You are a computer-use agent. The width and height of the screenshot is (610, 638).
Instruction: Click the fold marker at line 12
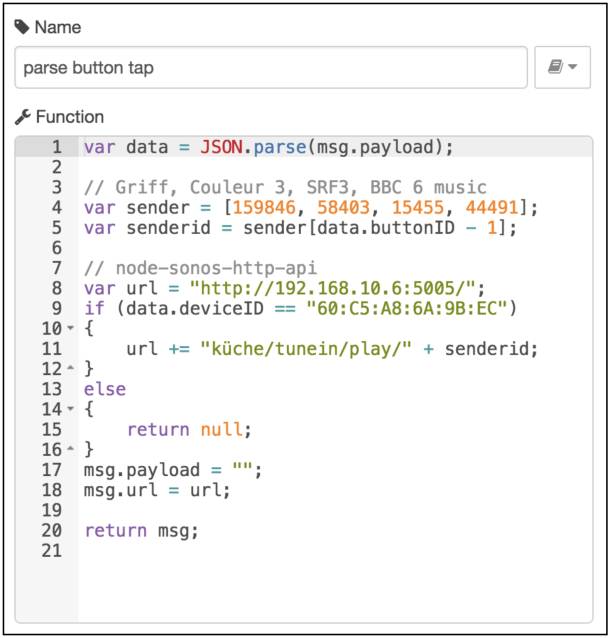click(x=69, y=369)
